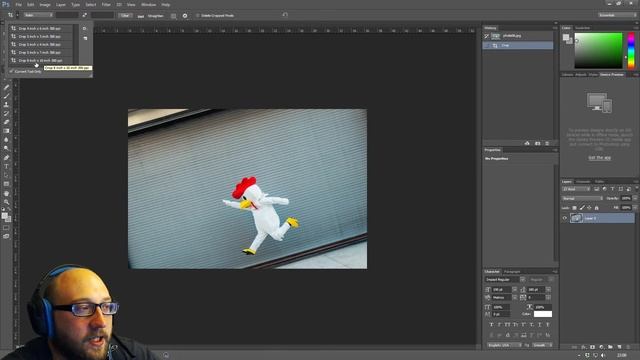
Task: Create a new layer group
Action: coord(610,347)
